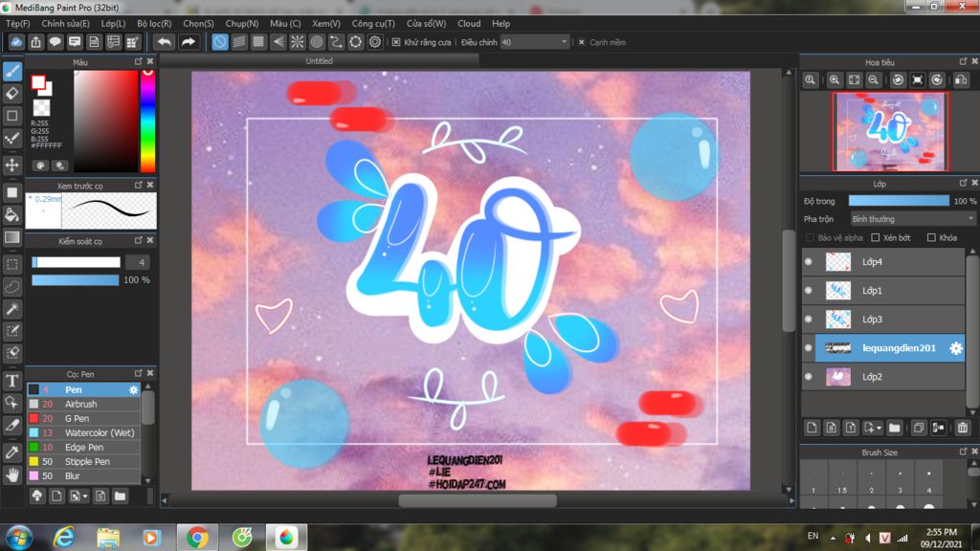The height and width of the screenshot is (551, 980).
Task: Select the rectangular Select tool
Action: tap(11, 264)
